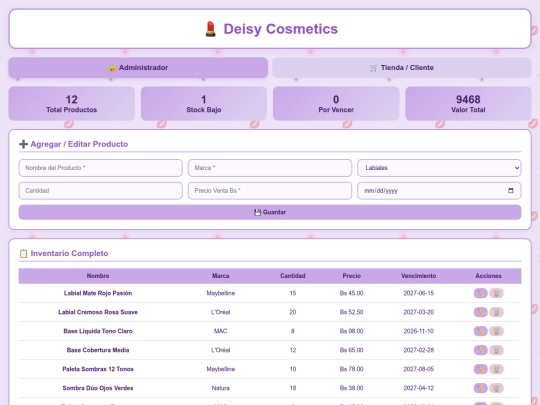Click the Natura brand cell
This screenshot has height=405, width=540.
220,388
